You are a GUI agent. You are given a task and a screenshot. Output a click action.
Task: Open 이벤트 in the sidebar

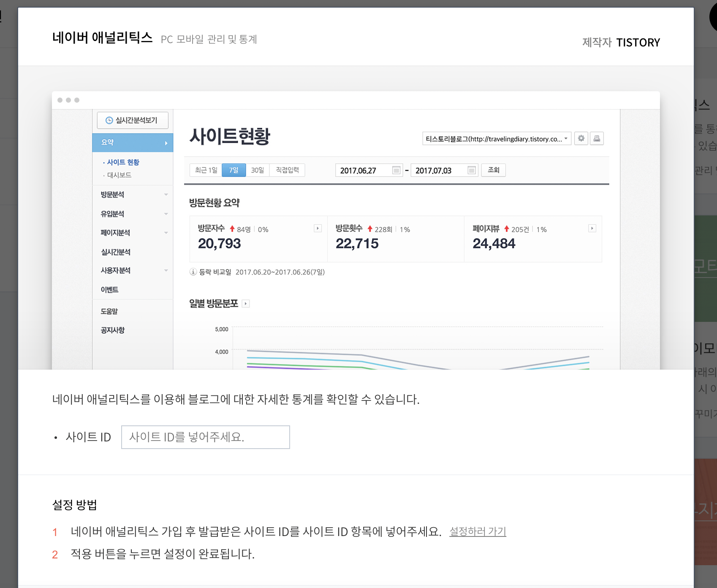point(109,290)
